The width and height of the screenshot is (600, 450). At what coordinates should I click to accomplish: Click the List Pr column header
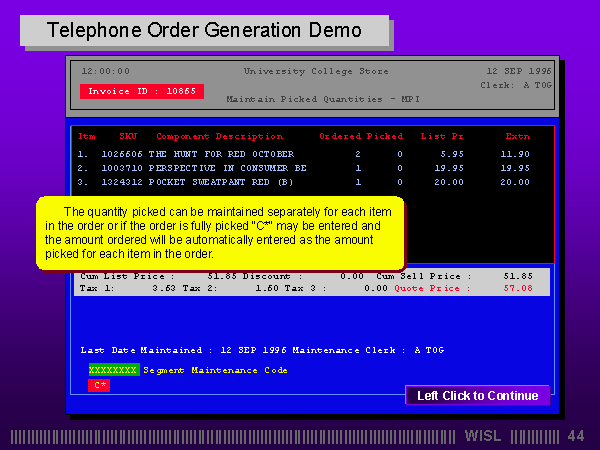442,135
